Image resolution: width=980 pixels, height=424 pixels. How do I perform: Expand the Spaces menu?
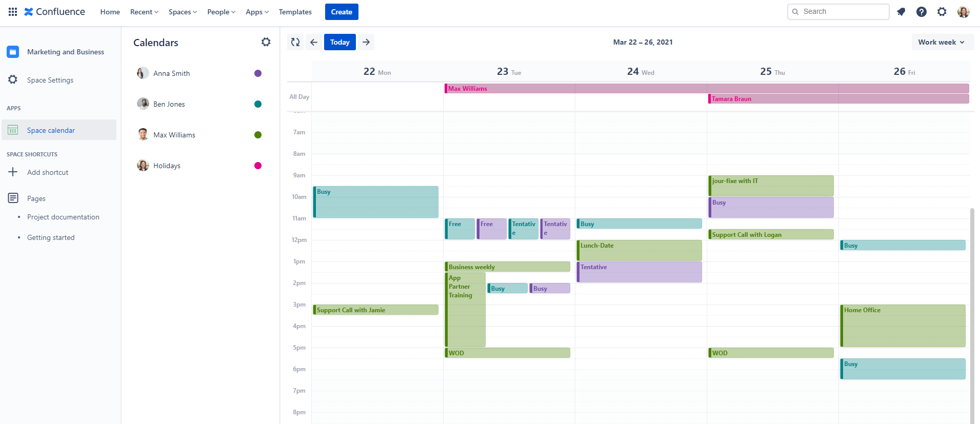[x=183, y=12]
